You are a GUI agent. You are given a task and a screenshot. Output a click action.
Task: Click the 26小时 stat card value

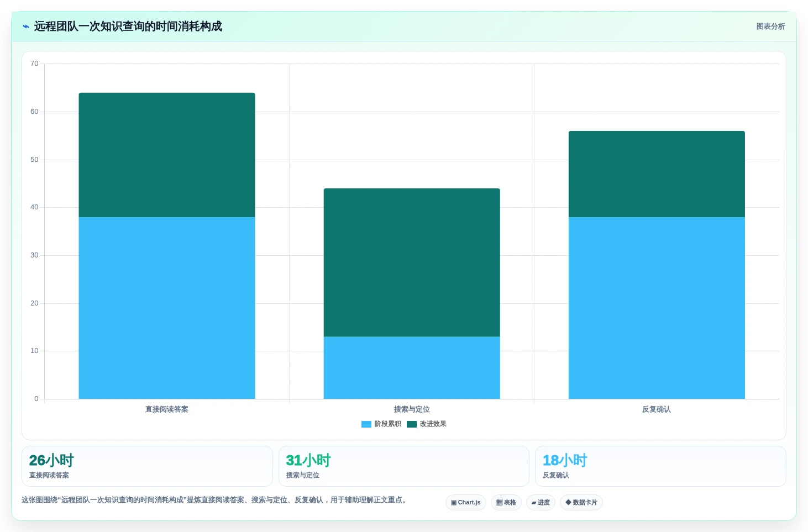[51, 460]
